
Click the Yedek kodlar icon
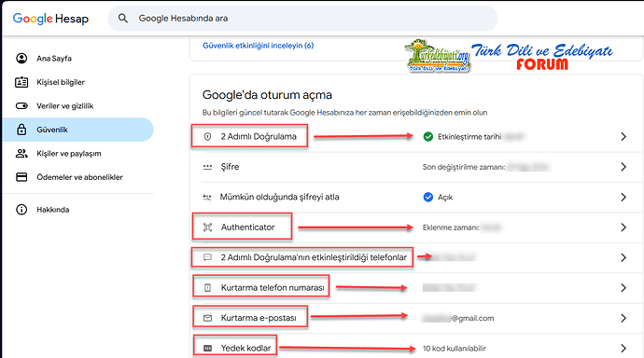[208, 348]
